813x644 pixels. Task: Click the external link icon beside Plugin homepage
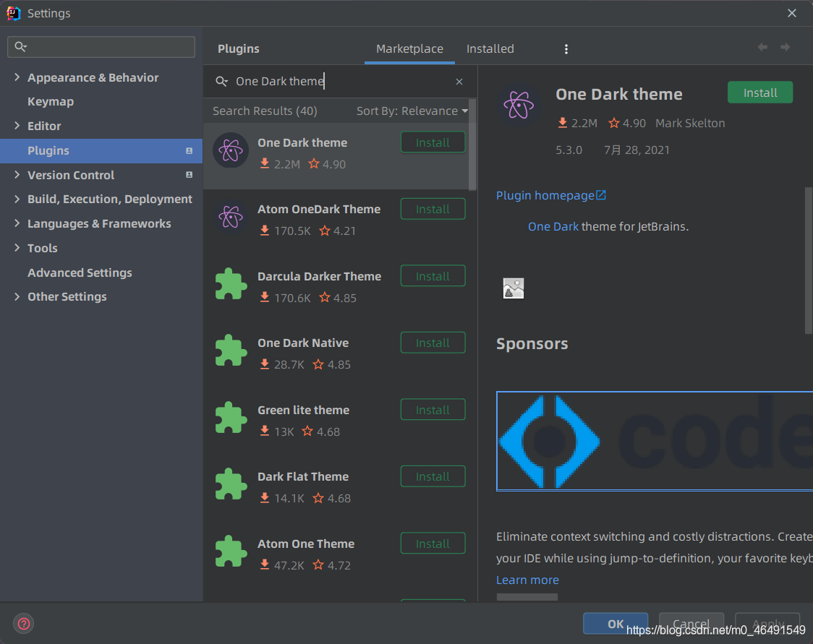point(601,195)
